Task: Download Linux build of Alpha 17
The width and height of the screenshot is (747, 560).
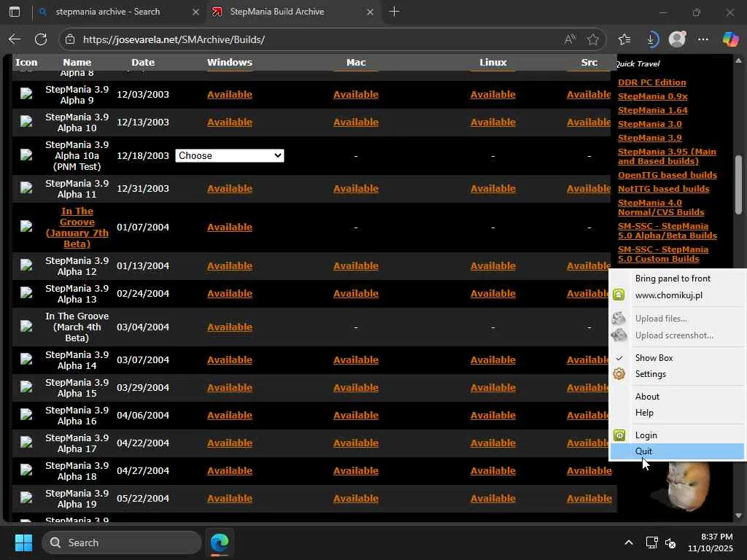Action: point(493,443)
